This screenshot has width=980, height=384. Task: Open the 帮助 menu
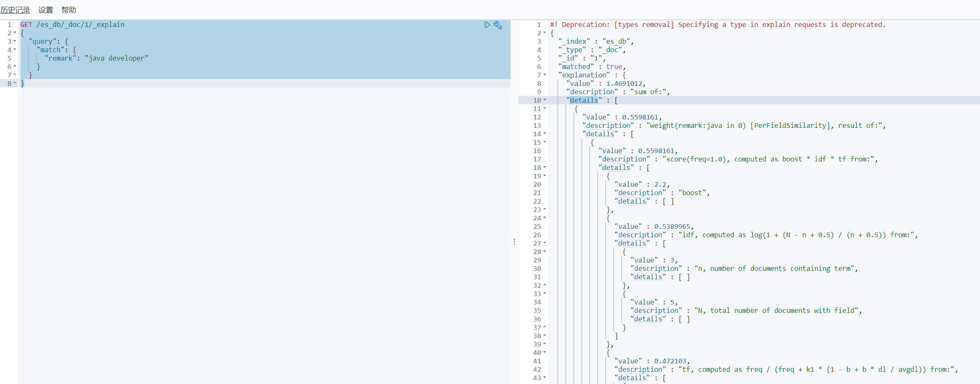click(x=68, y=10)
